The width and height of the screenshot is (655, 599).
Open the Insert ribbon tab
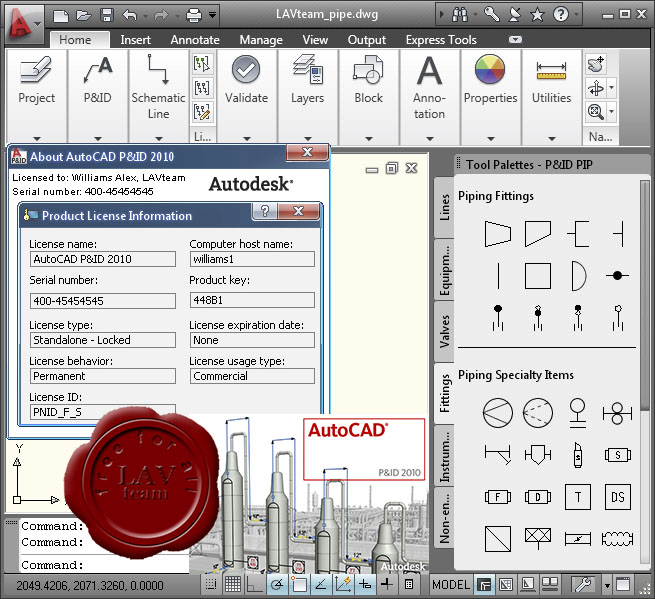135,40
